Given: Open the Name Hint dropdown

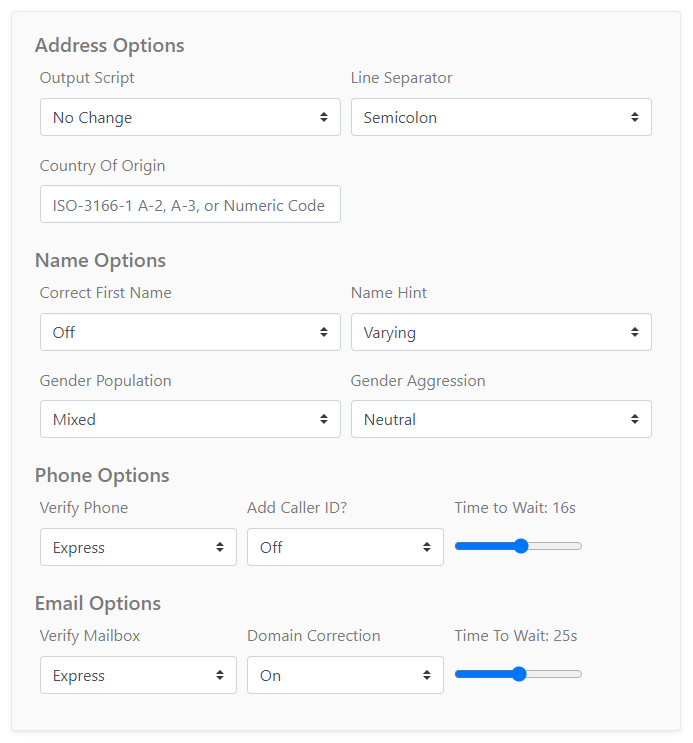Looking at the screenshot, I should [501, 332].
